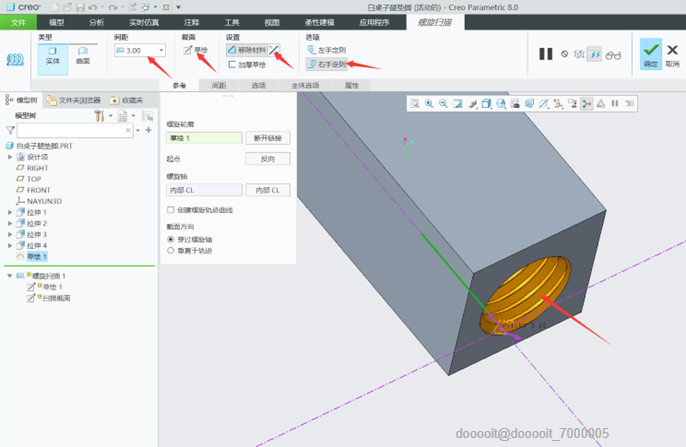Click the unattached preview icon
This screenshot has height=447, width=686.
[x=579, y=54]
